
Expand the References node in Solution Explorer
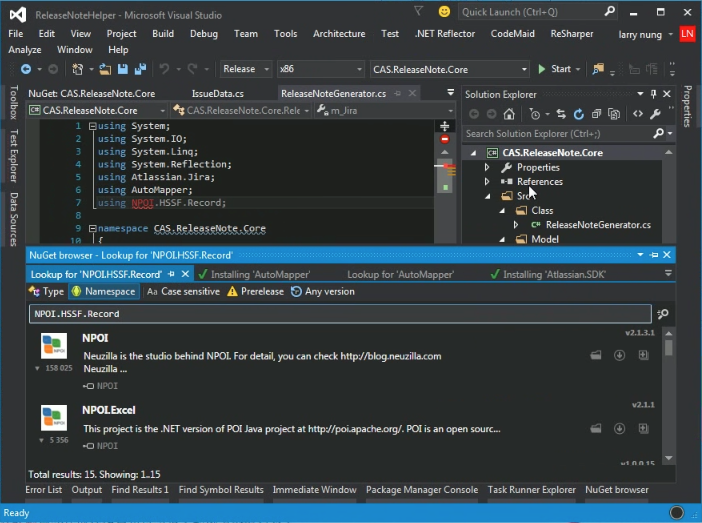487,182
